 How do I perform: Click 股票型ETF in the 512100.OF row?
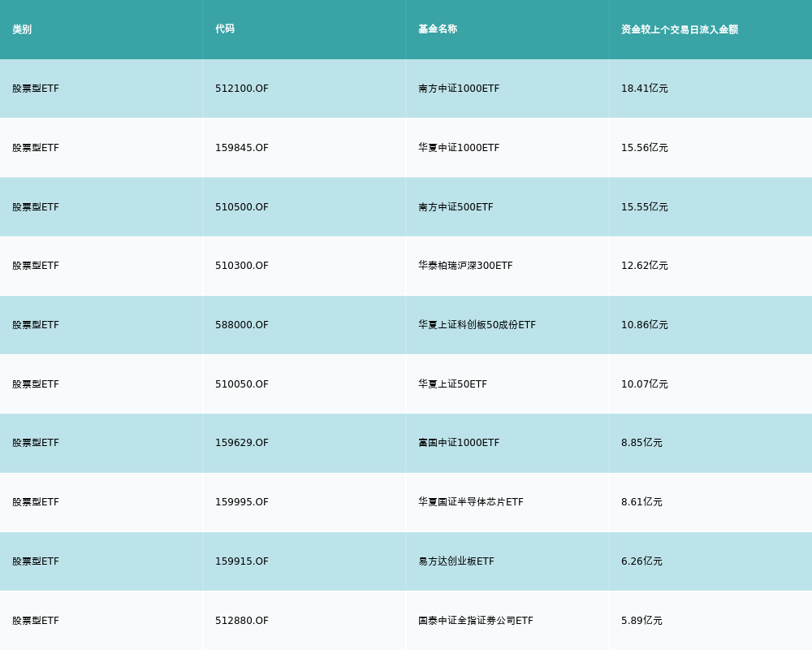(x=36, y=89)
